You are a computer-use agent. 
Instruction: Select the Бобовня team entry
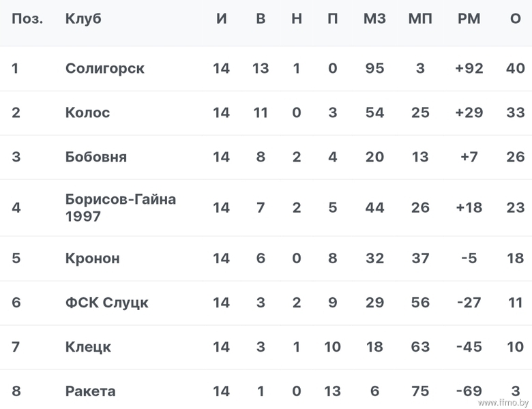[96, 157]
